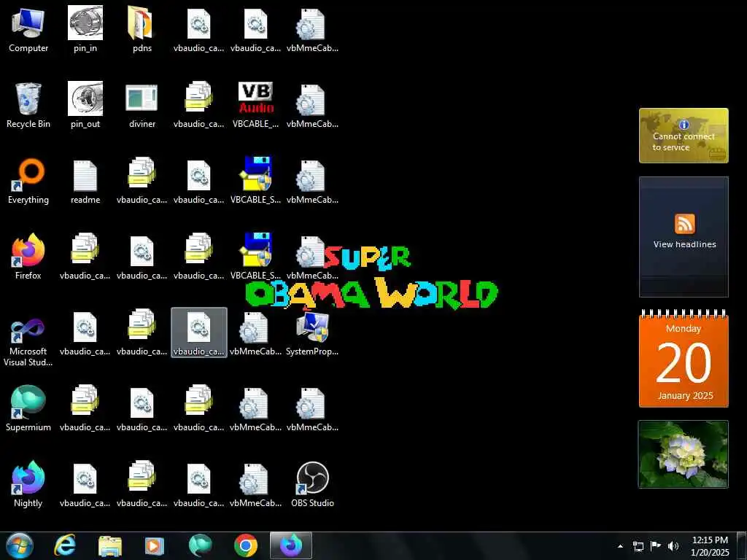Select the Recycle Bin icon

[28, 105]
